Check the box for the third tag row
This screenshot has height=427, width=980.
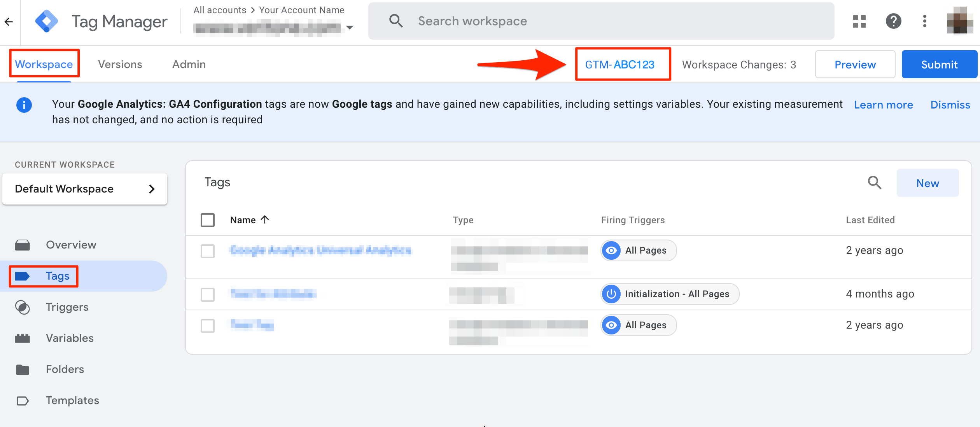click(208, 325)
